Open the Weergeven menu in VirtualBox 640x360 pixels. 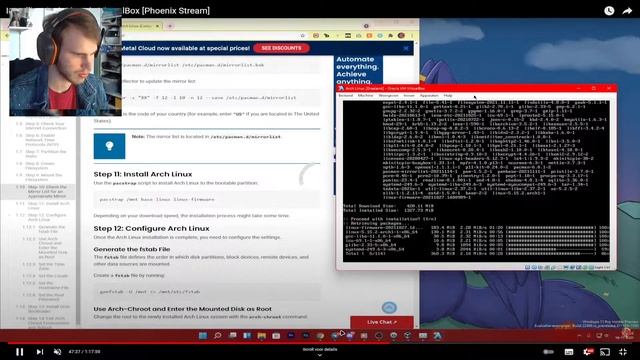click(388, 96)
